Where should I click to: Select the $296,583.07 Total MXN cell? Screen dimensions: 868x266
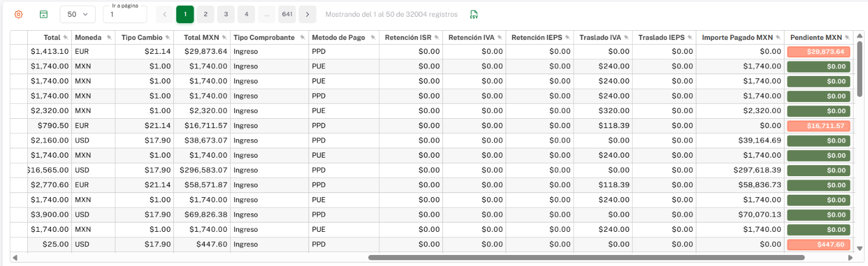coord(202,170)
